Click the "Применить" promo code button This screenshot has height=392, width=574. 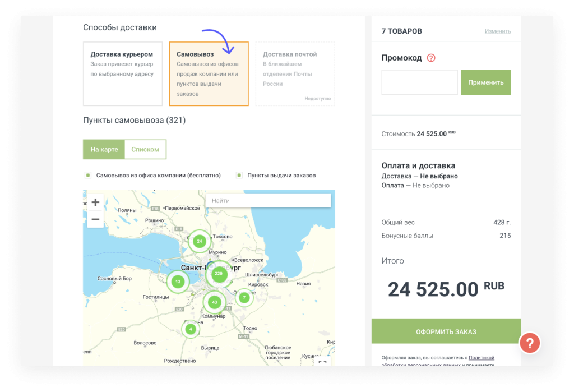coord(485,82)
